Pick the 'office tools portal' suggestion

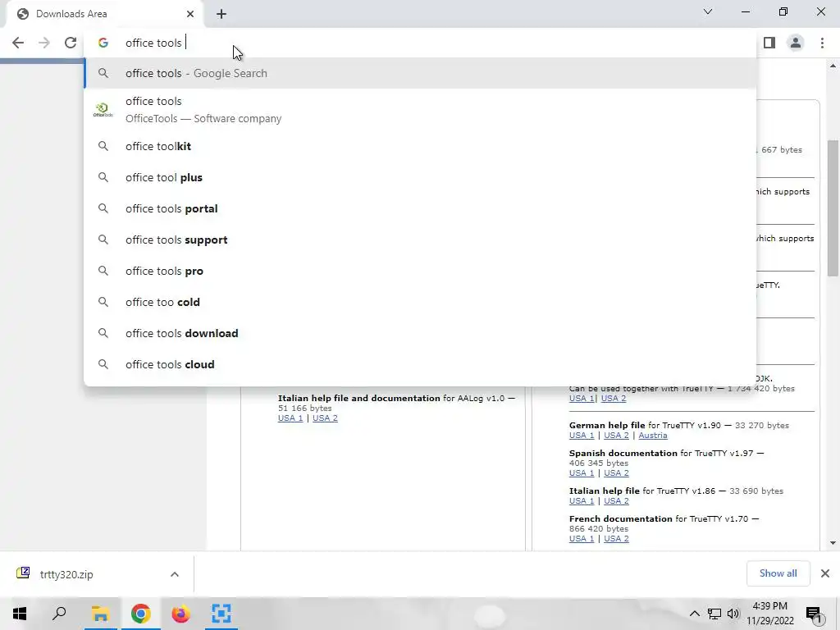420,208
